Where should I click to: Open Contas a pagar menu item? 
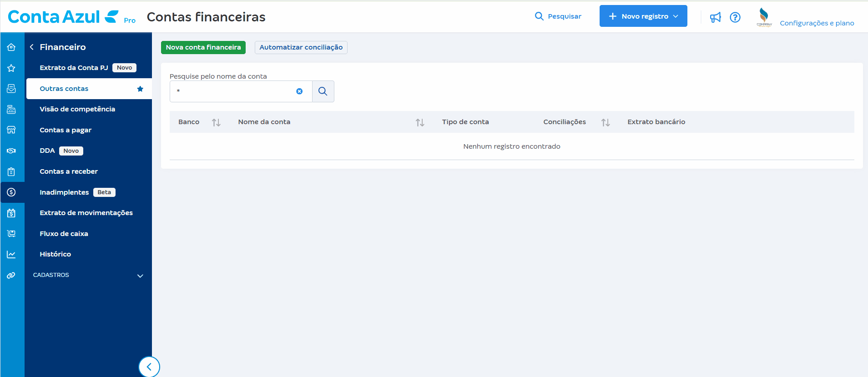pos(66,130)
